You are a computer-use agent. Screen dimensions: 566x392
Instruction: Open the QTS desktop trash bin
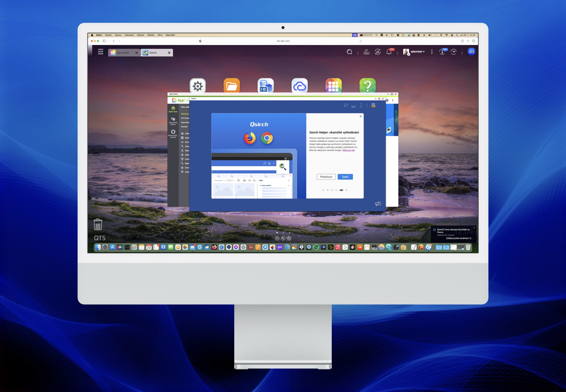[98, 224]
